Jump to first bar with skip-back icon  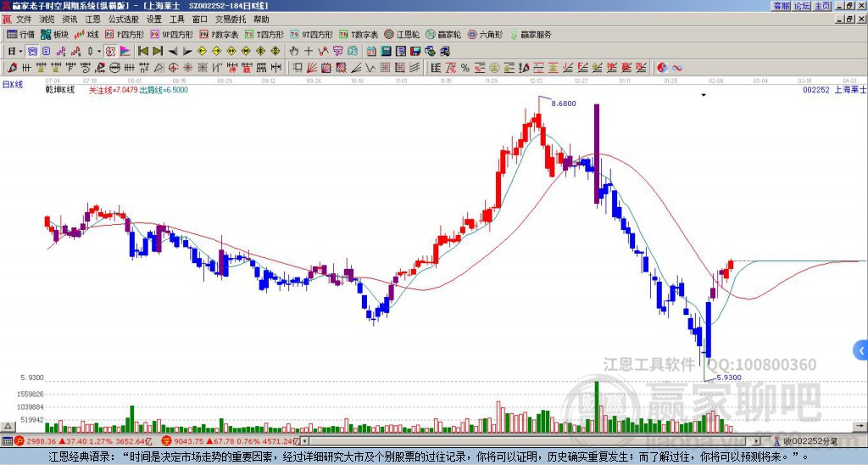(x=142, y=52)
